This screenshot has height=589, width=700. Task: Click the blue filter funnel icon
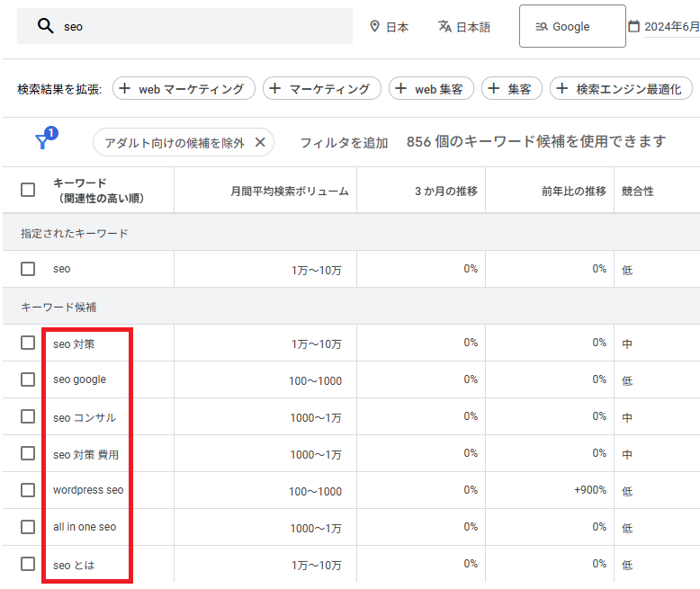pyautogui.click(x=43, y=141)
